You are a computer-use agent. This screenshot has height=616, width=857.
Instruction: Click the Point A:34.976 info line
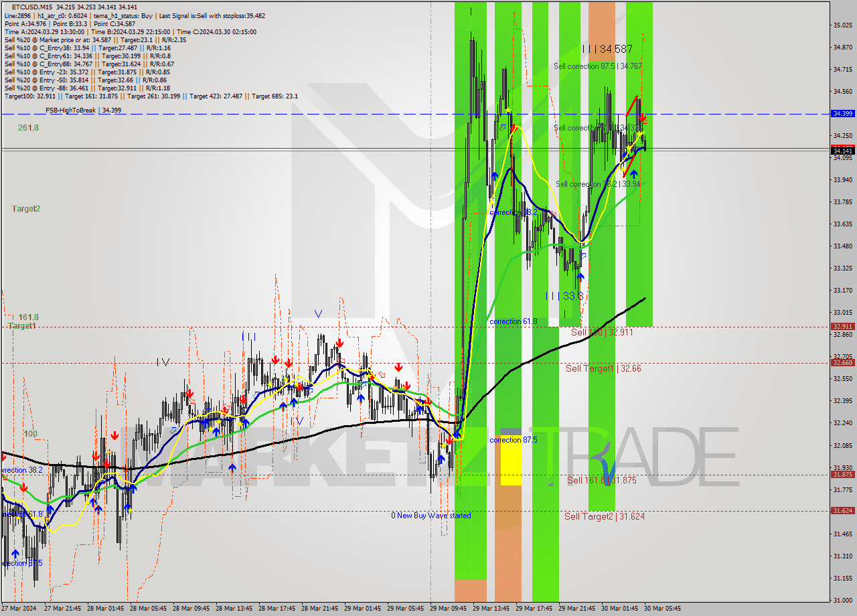[x=70, y=23]
